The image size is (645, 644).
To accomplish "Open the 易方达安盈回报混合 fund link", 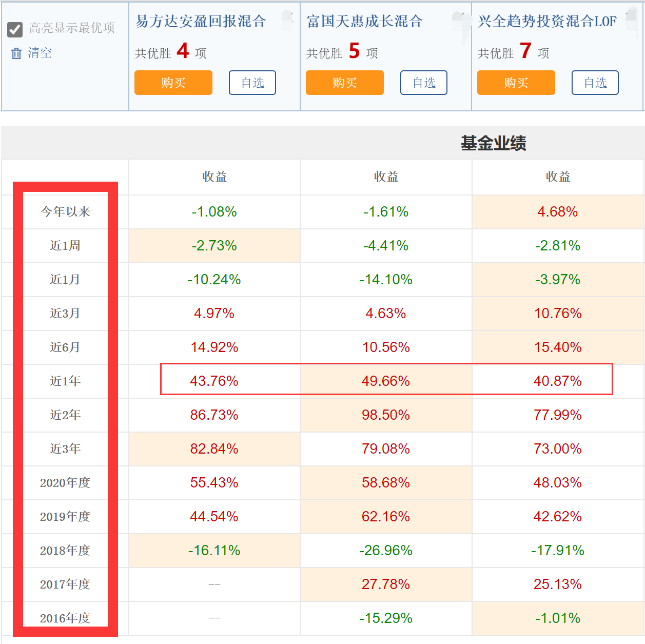I will click(201, 21).
